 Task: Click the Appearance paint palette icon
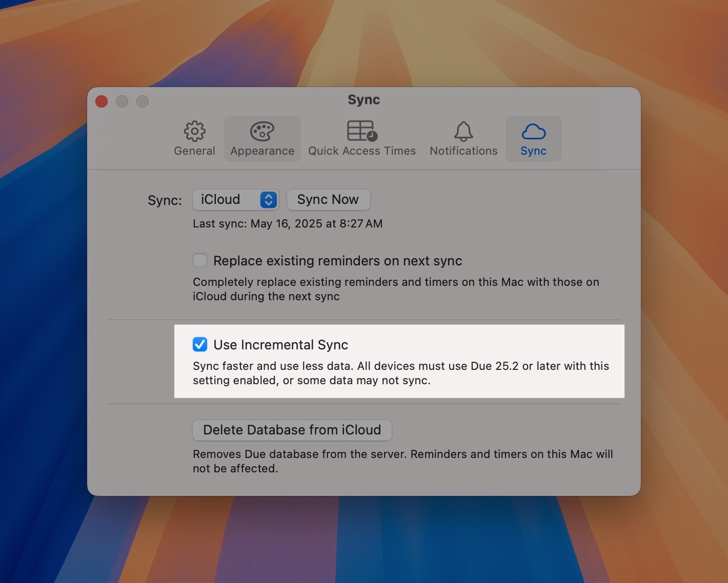point(262,131)
